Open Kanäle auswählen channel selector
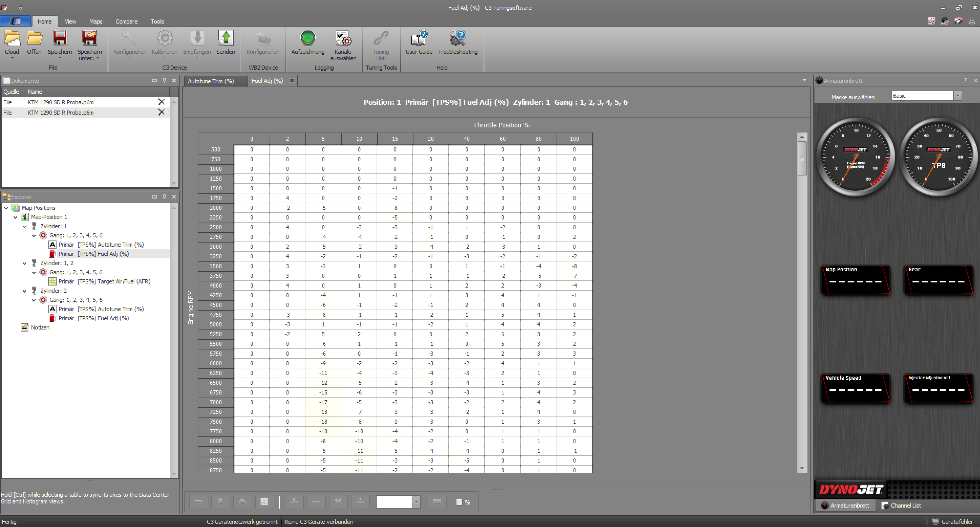Image resolution: width=980 pixels, height=527 pixels. tap(343, 38)
